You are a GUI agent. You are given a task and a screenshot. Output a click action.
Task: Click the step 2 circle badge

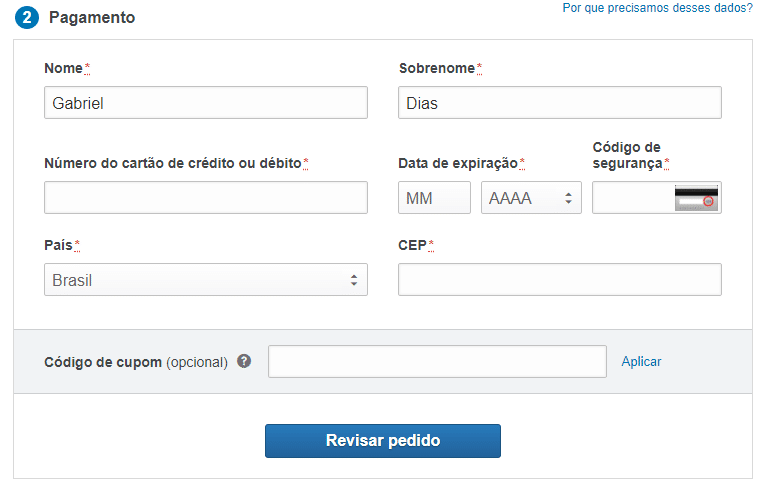coord(27,18)
